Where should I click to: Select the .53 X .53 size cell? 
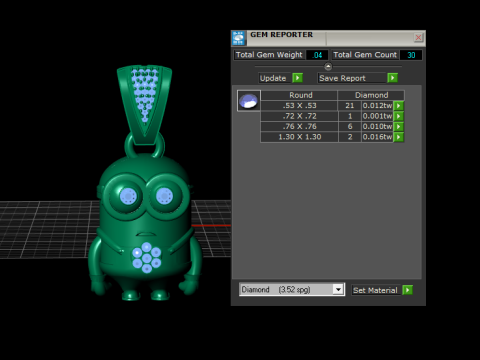point(299,106)
